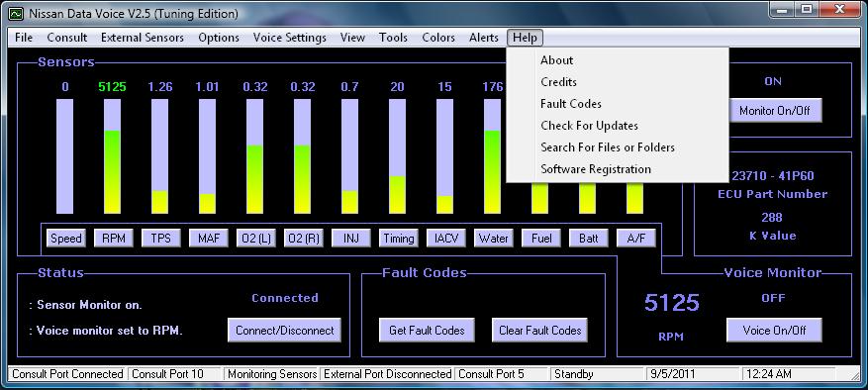
Task: Close the open Help menu
Action: pyautogui.click(x=525, y=38)
